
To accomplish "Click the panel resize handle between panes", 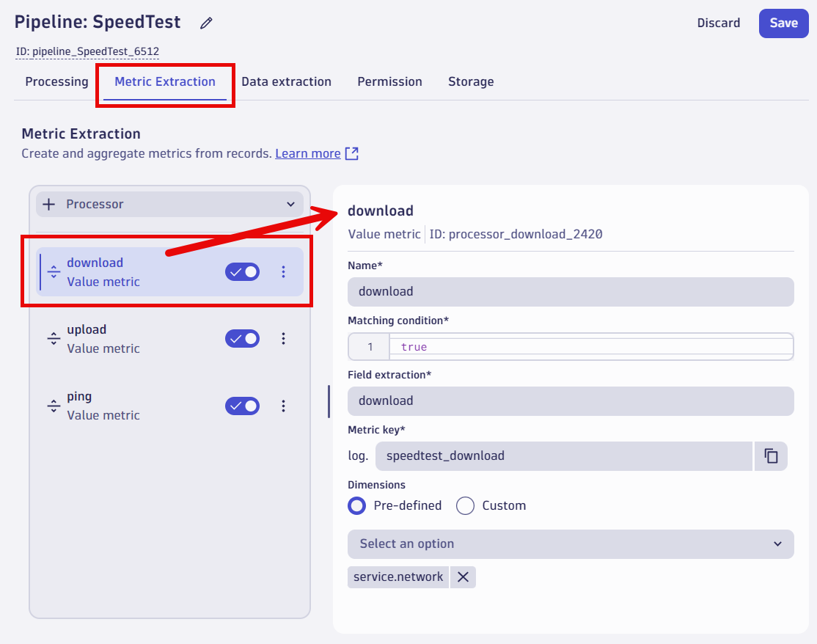I will pos(329,401).
